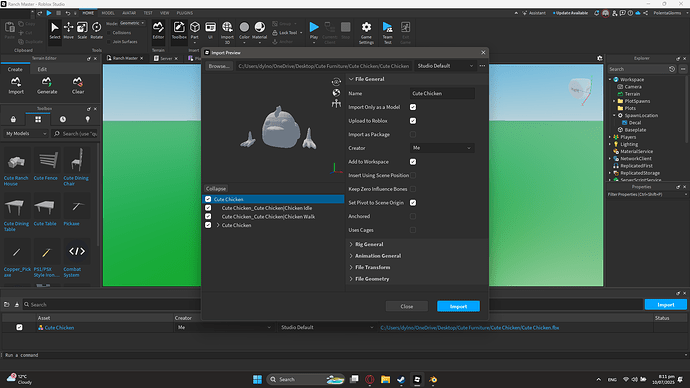The image size is (690, 388).
Task: Open Toolbox inventory grid tab
Action: 38,119
